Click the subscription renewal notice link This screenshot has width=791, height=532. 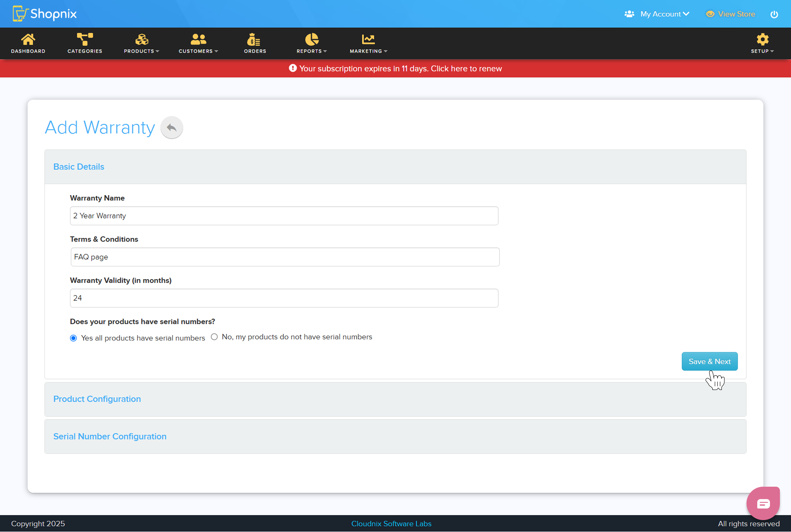(400, 68)
